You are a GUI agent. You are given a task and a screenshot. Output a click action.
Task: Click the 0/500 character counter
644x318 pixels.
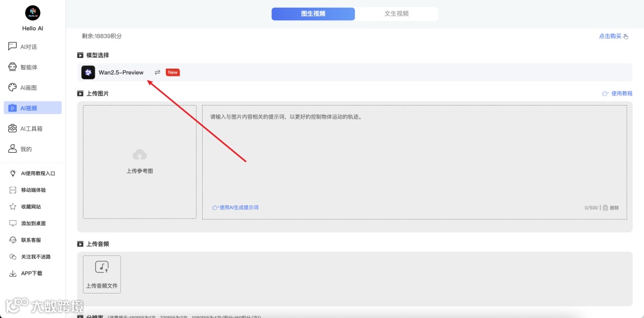pos(591,208)
